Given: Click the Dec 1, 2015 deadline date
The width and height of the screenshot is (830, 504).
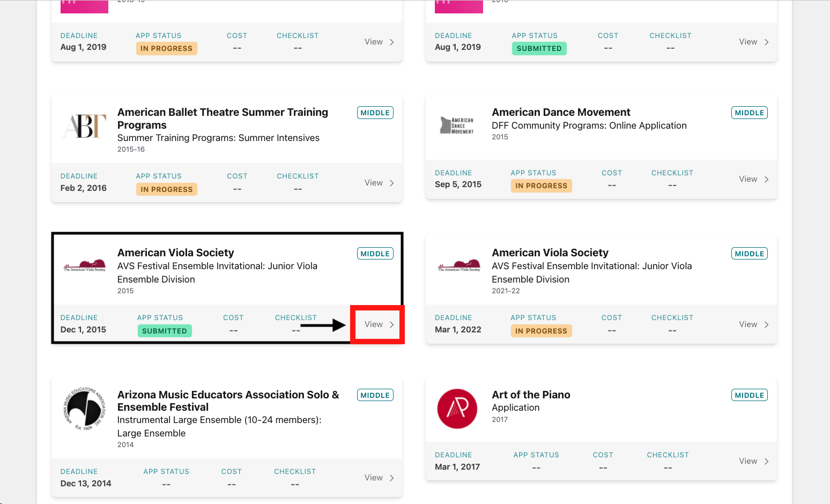Looking at the screenshot, I should [x=83, y=329].
